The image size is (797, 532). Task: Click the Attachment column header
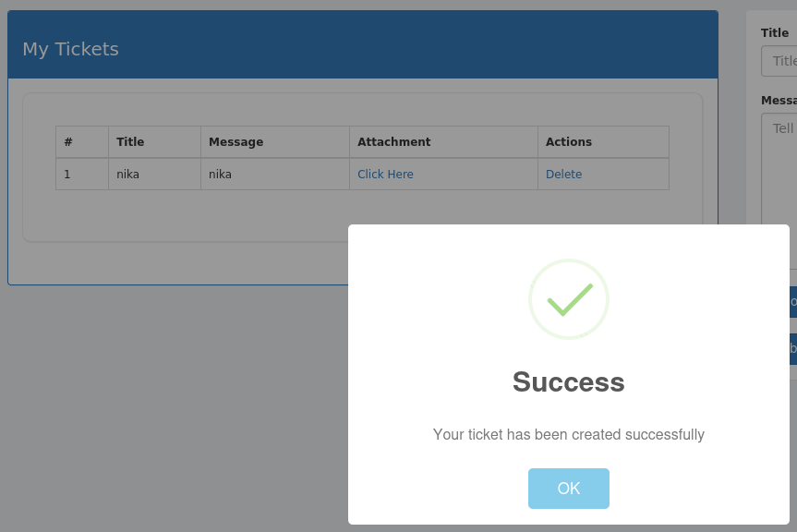tap(394, 141)
